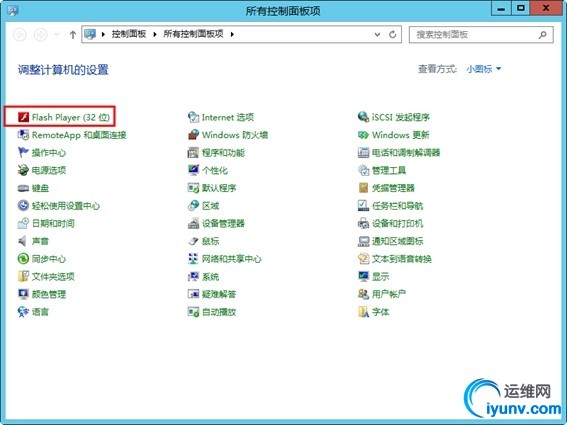Refresh the control panel view
567x425 pixels.
coord(392,34)
